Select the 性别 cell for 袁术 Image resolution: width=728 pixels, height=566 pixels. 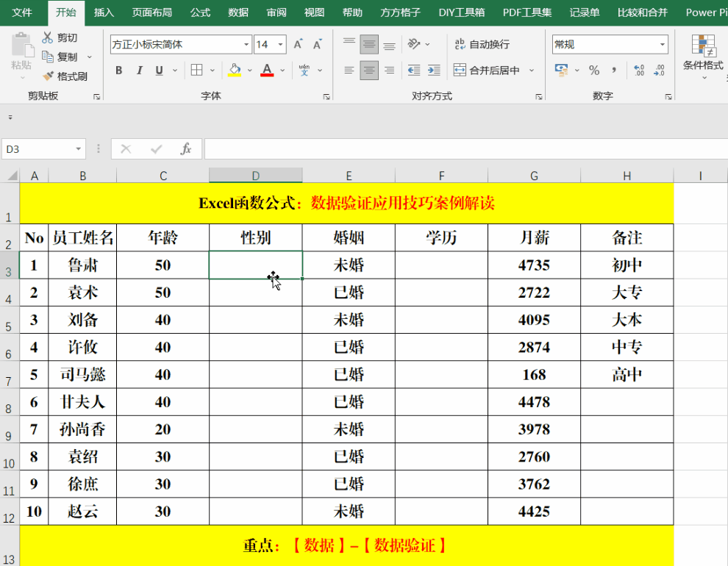[x=255, y=293]
